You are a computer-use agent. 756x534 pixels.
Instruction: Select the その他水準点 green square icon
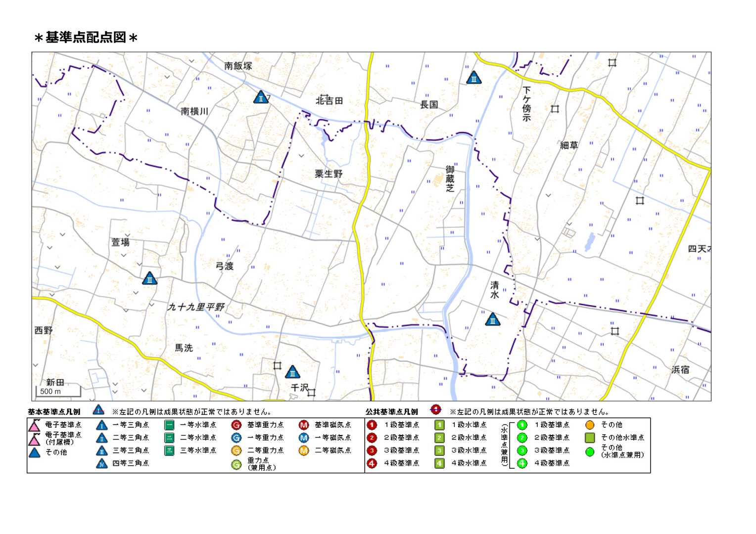coord(590,438)
